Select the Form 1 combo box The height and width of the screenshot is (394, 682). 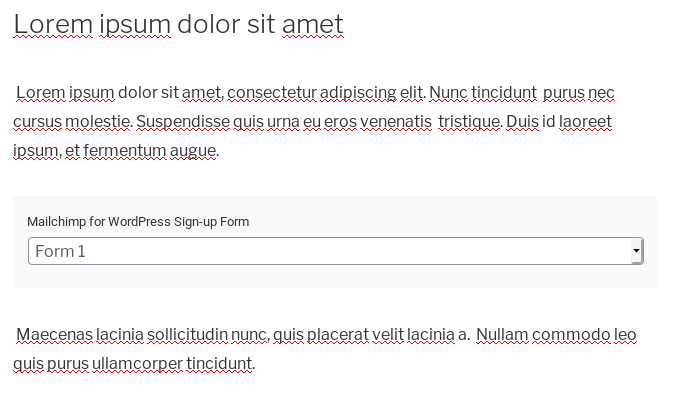pos(335,251)
